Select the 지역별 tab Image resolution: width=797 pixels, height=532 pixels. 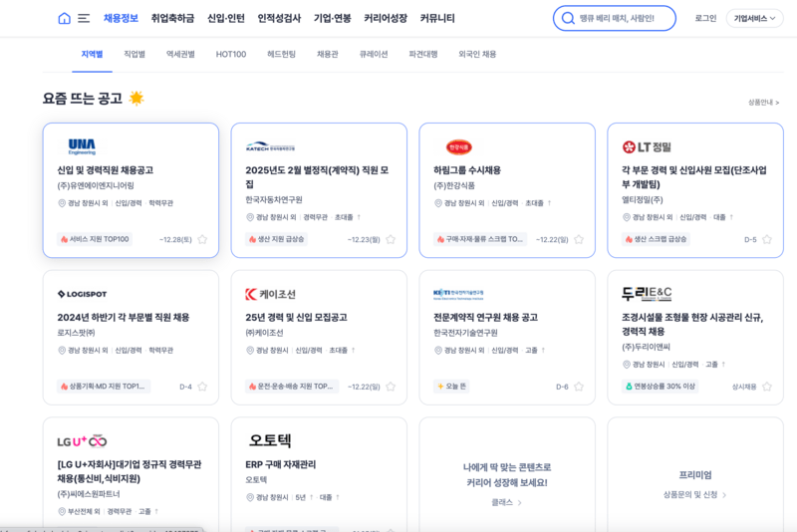click(x=92, y=54)
